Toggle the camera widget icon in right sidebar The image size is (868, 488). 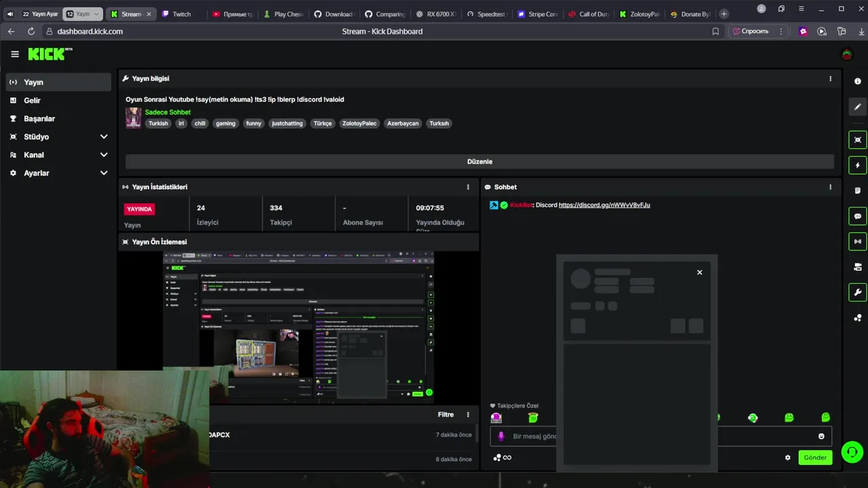tap(858, 267)
